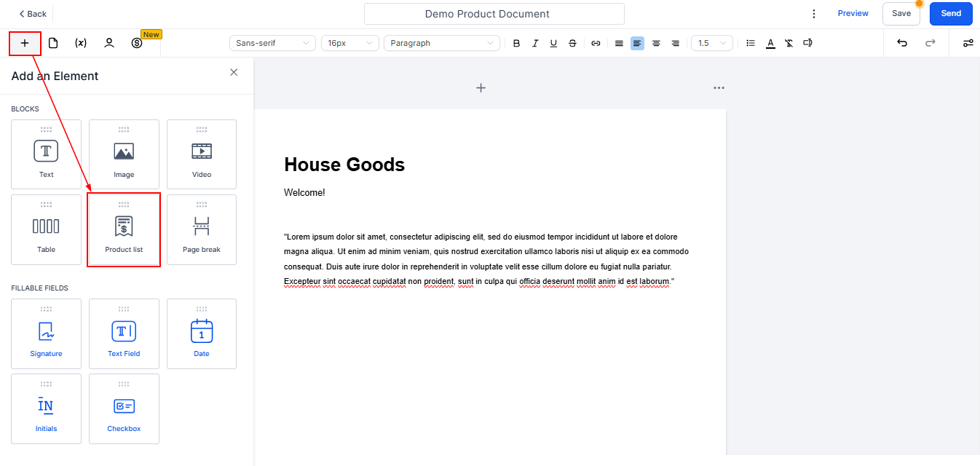
Task: Select the Image block
Action: click(x=124, y=154)
